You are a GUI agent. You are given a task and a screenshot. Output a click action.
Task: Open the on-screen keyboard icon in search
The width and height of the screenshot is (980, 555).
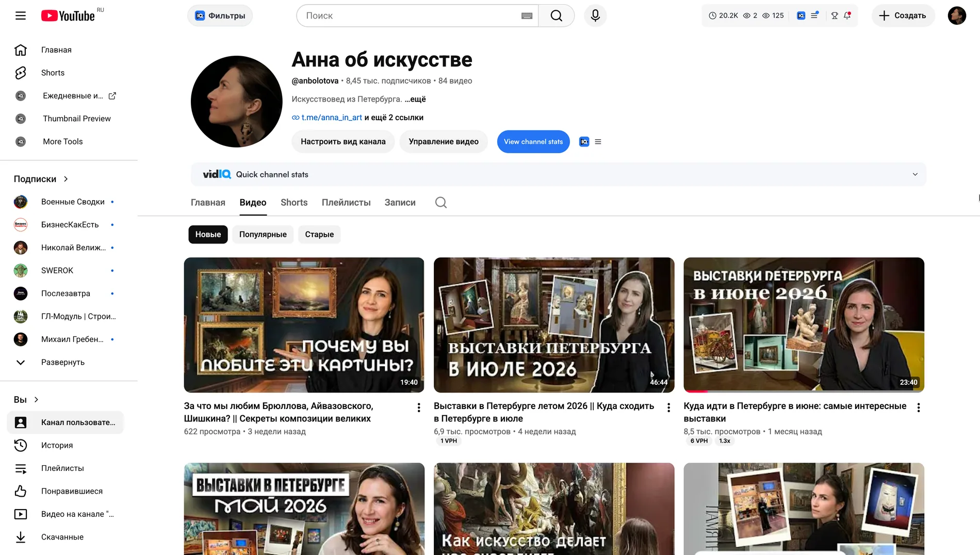point(527,16)
